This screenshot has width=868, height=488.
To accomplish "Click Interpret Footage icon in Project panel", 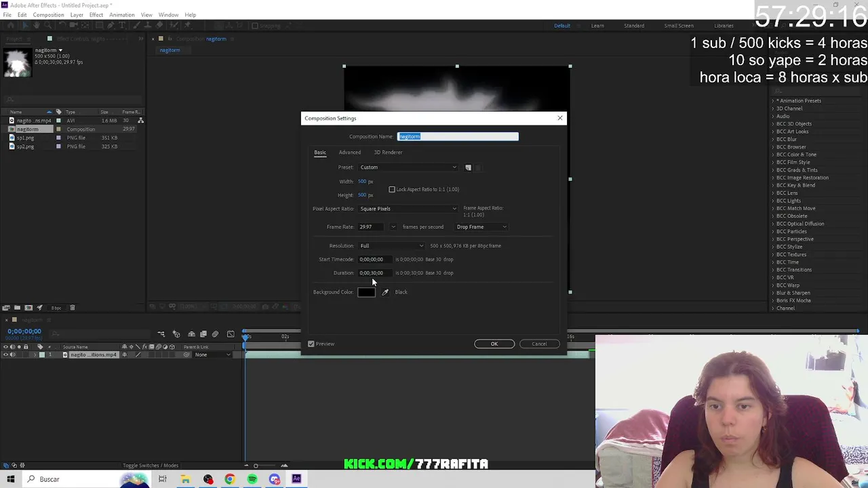I will (7, 308).
